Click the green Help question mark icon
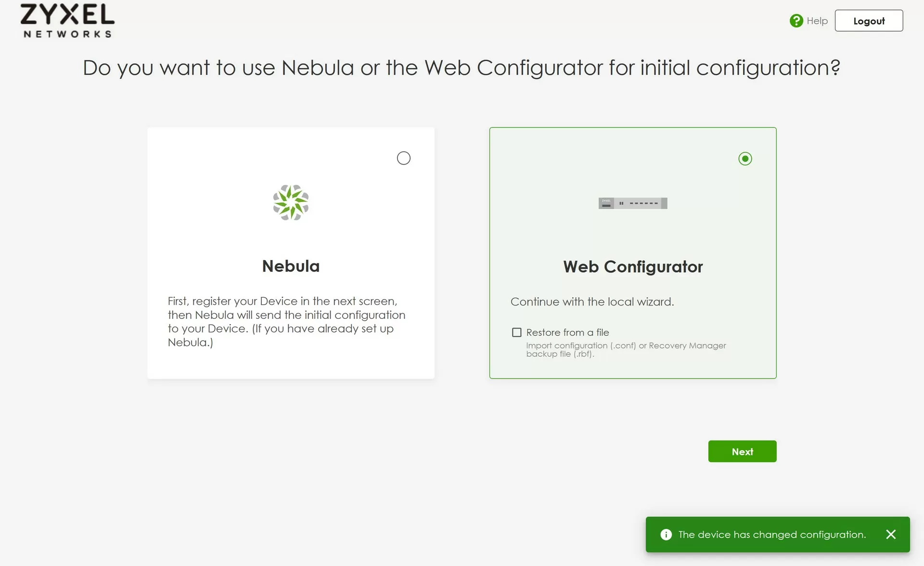Viewport: 924px width, 566px height. pyautogui.click(x=796, y=21)
